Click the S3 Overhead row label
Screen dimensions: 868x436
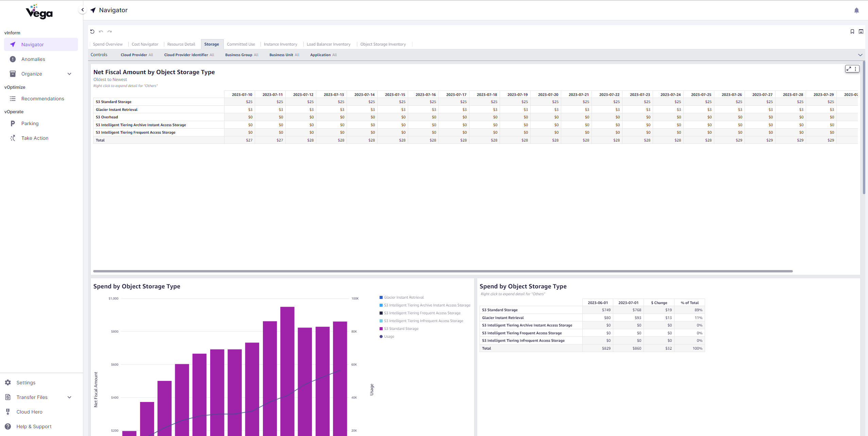coord(107,117)
